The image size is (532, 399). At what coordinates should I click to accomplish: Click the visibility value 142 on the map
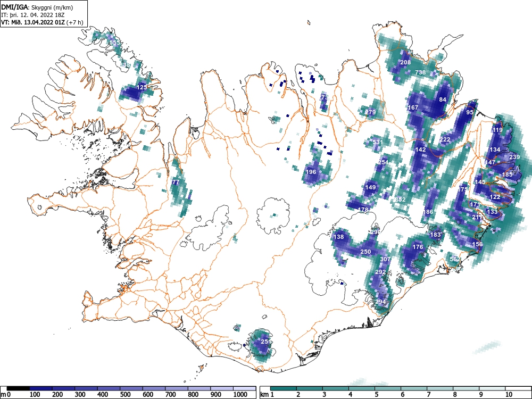click(420, 149)
